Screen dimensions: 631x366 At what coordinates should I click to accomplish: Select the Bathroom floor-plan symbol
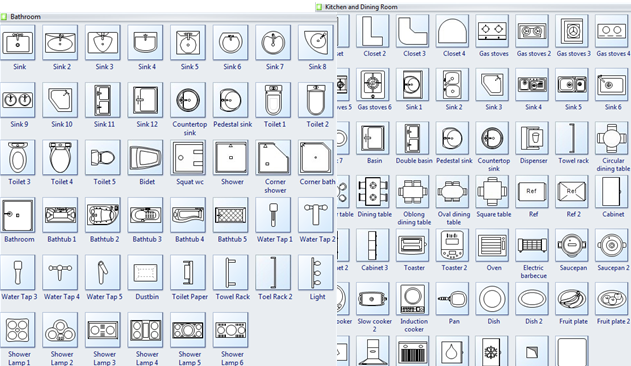(17, 215)
